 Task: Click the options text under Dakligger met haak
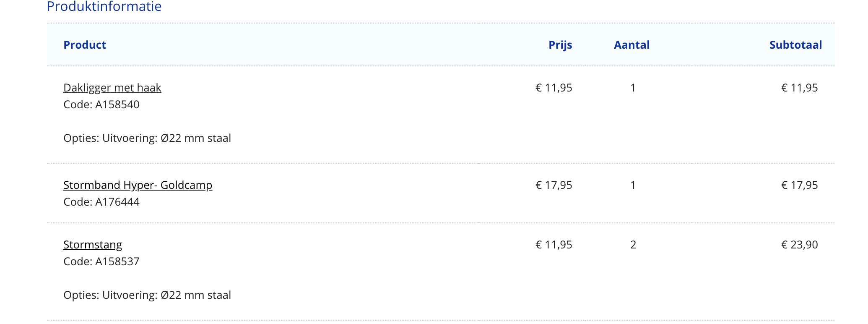[x=147, y=138]
